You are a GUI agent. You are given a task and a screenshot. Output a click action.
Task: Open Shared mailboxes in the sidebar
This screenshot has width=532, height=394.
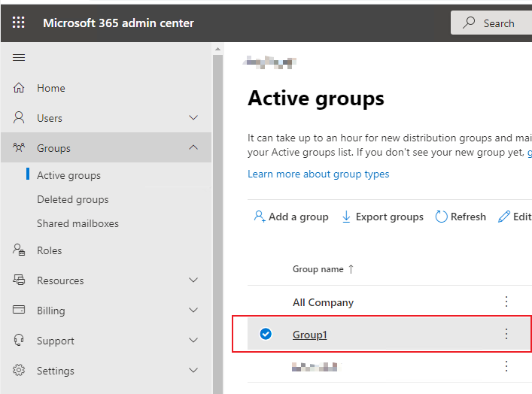tap(78, 223)
